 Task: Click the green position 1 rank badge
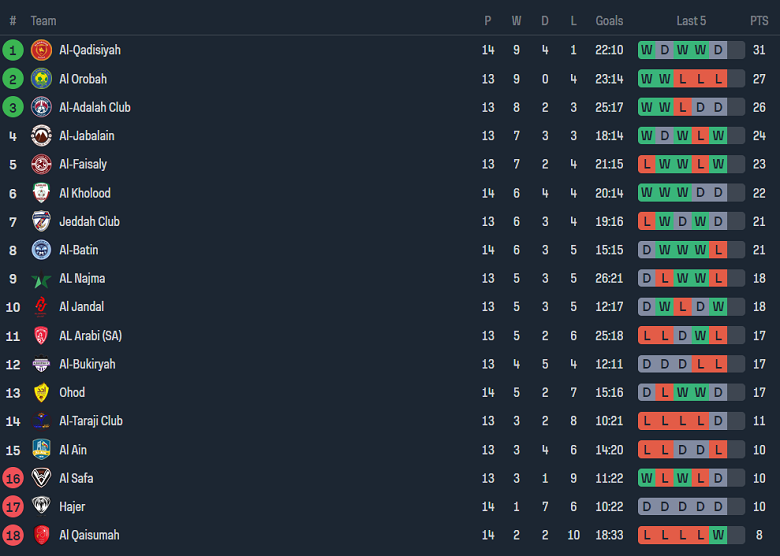(13, 50)
